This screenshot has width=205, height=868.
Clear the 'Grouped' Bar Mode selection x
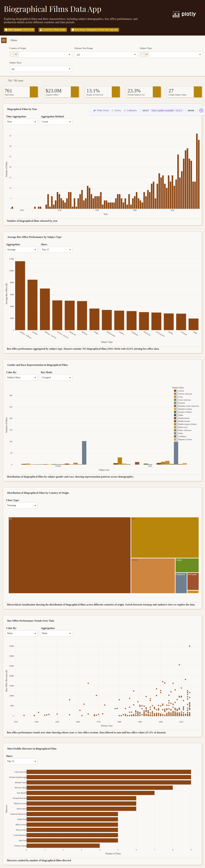pyautogui.click(x=67, y=378)
